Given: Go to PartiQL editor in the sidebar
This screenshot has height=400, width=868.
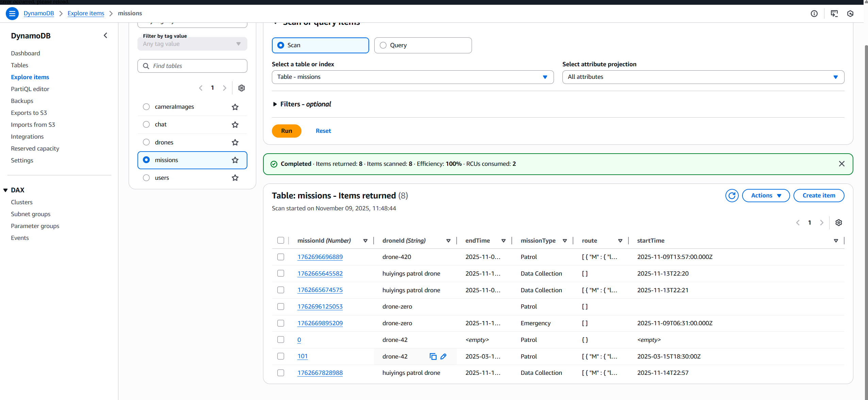Looking at the screenshot, I should [x=30, y=89].
